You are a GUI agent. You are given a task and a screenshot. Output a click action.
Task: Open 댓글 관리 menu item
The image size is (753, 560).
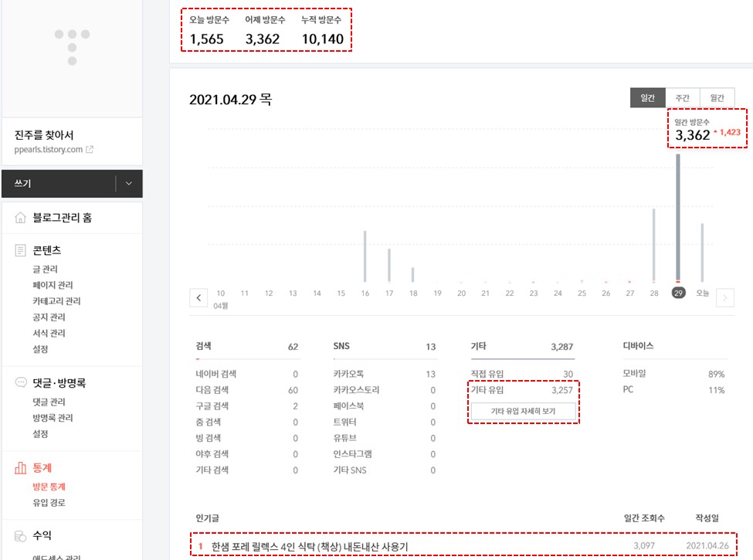tap(49, 402)
